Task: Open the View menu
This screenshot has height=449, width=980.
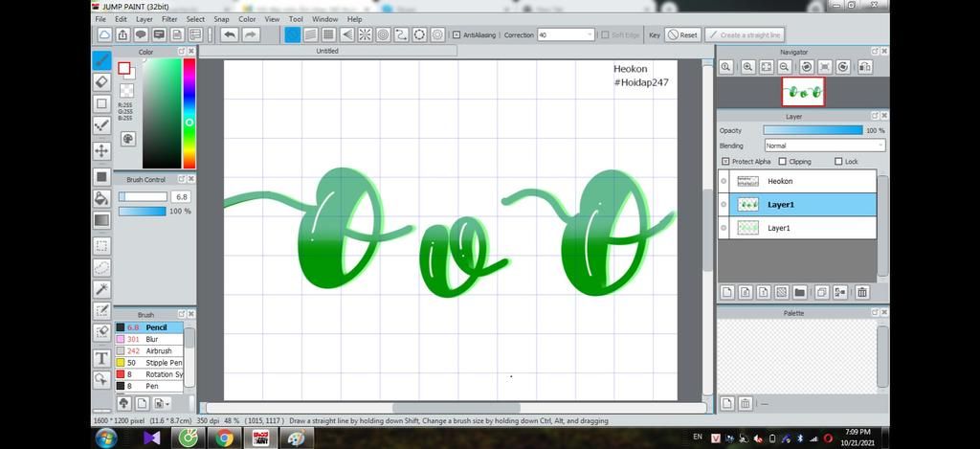Action: tap(272, 19)
